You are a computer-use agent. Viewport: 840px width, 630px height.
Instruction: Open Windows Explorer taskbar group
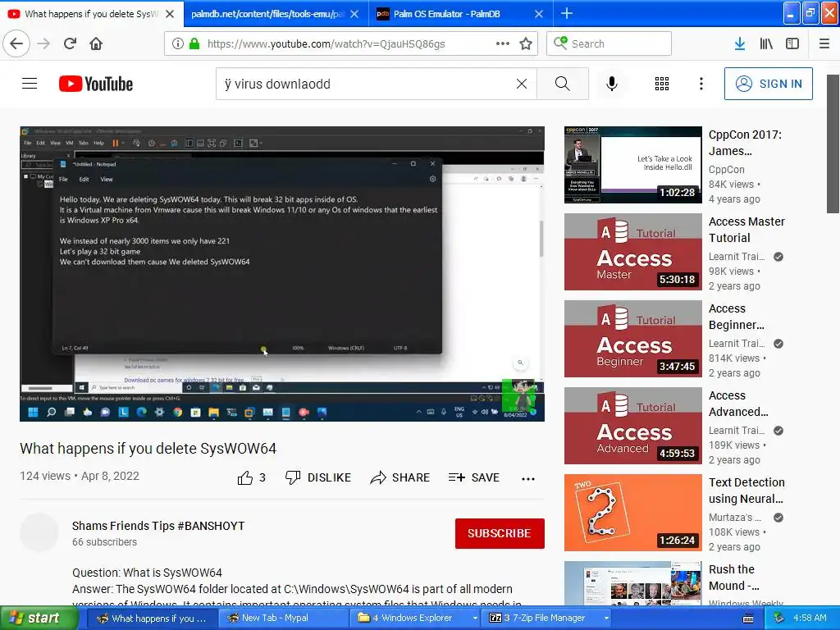[x=413, y=618]
